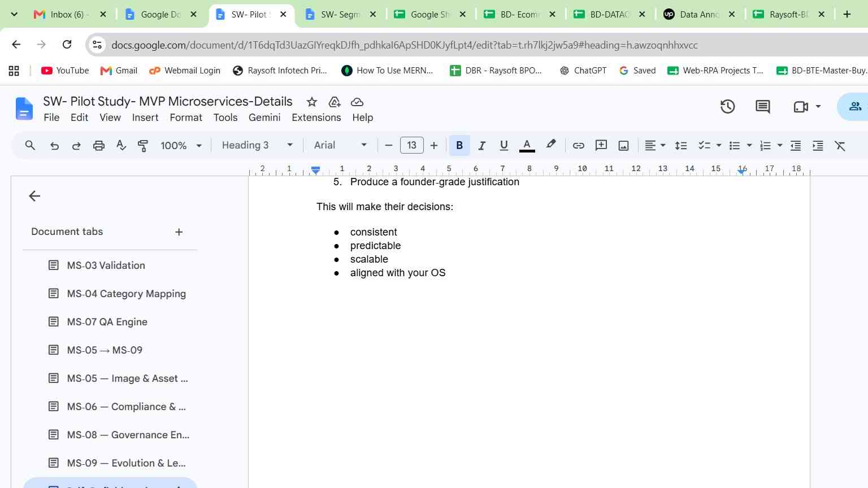Image resolution: width=868 pixels, height=488 pixels.
Task: Click the clear formatting icon
Action: pyautogui.click(x=840, y=146)
